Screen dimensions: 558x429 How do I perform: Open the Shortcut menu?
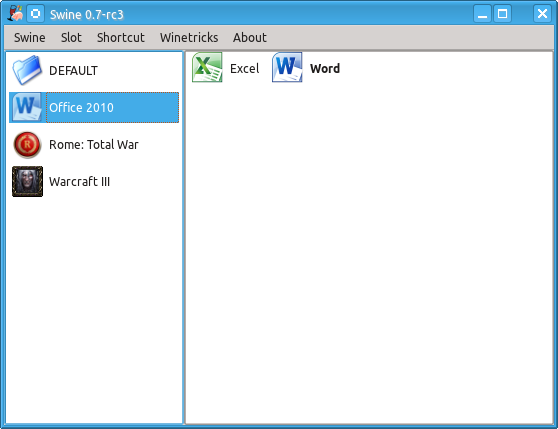[x=121, y=37]
